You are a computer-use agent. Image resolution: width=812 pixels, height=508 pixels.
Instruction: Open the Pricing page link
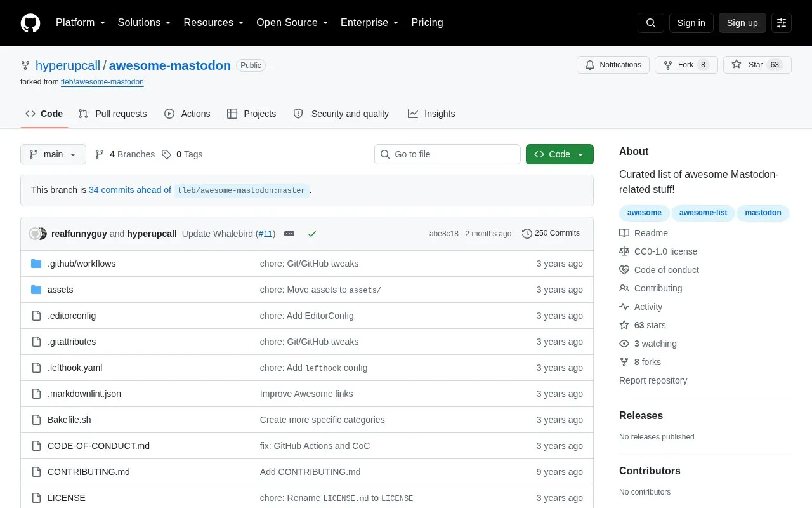427,23
